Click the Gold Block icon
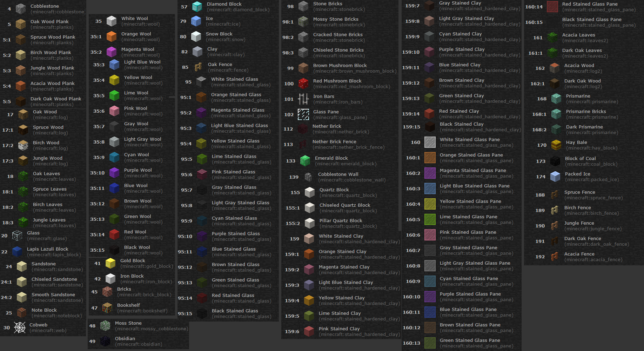This screenshot has width=644, height=351. [x=110, y=263]
